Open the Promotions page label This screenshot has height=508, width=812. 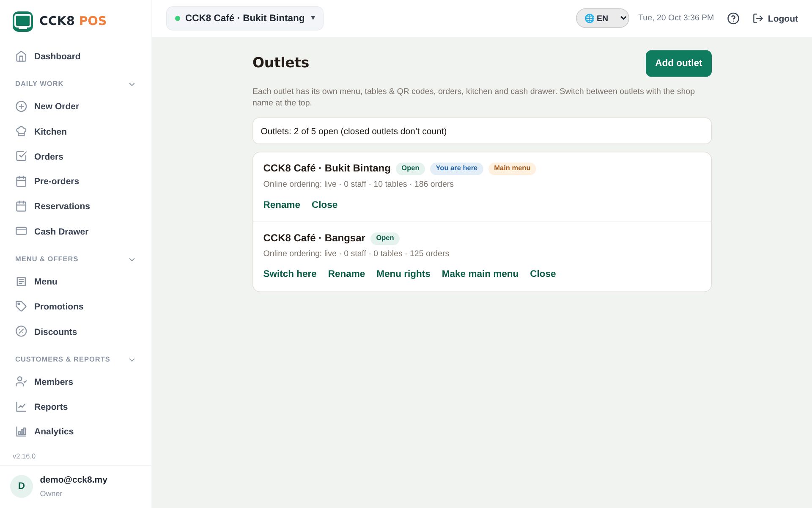point(59,306)
